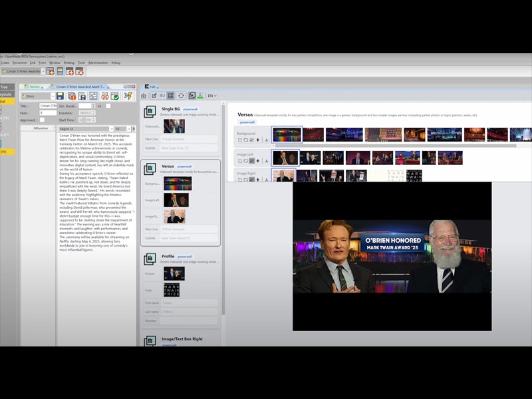Screen dimensions: 532x399
Task: Click the Layouts sidebar button
Action: click(x=7, y=94)
